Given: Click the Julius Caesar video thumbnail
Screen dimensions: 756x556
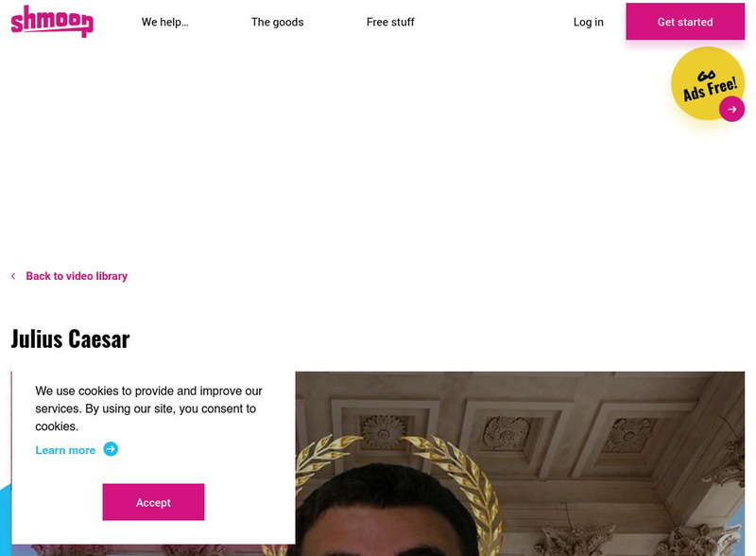Looking at the screenshot, I should pyautogui.click(x=520, y=463).
